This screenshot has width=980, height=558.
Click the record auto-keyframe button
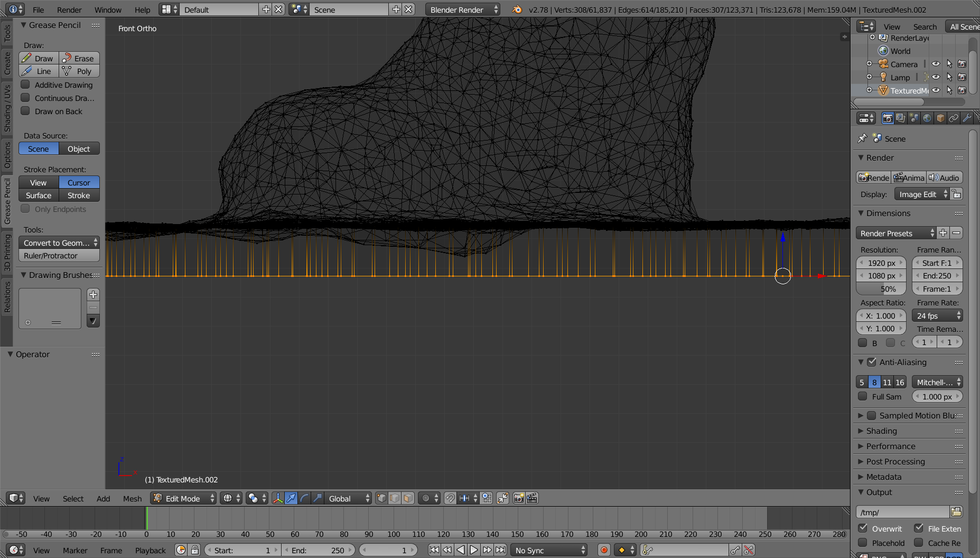tap(604, 550)
